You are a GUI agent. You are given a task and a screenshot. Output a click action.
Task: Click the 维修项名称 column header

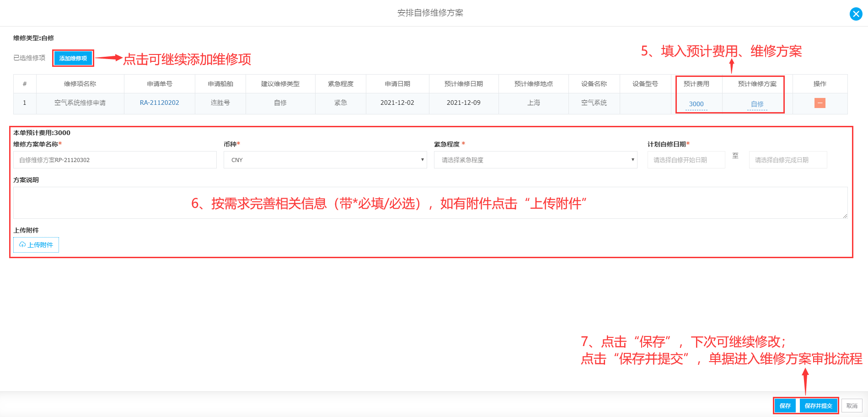tap(80, 84)
